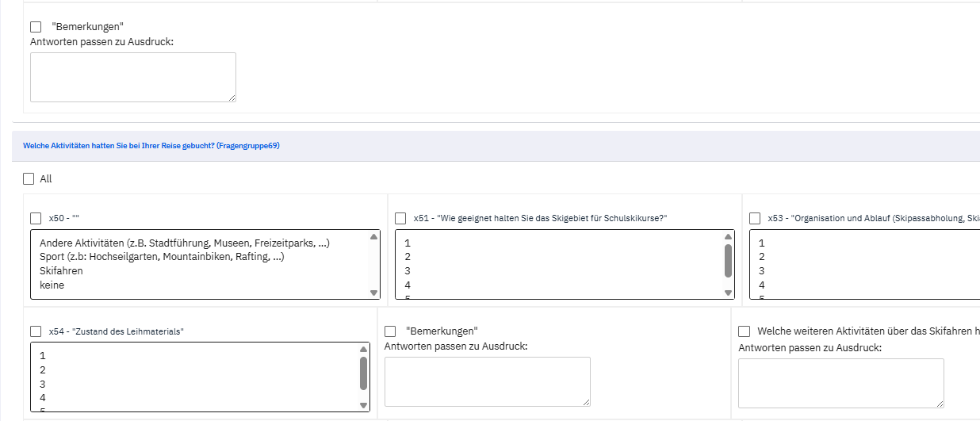Click the x51 listbox scrollbar thumb
This screenshot has width=980, height=421.
tap(728, 260)
